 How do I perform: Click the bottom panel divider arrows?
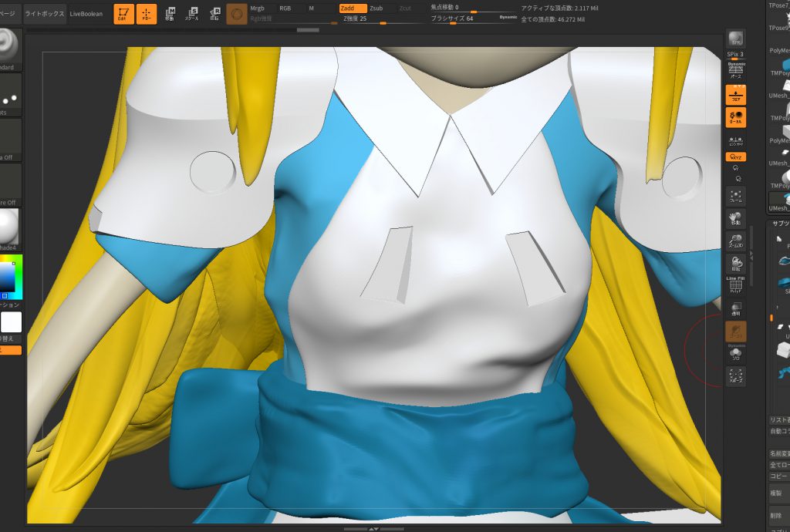373,529
